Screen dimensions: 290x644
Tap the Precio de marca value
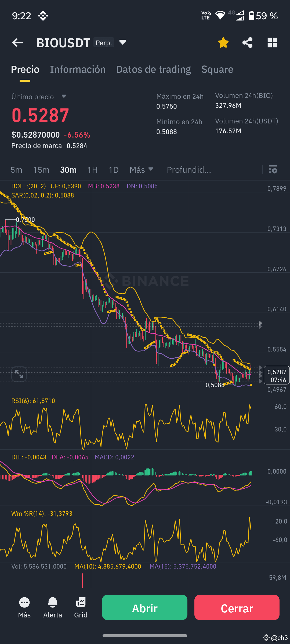pyautogui.click(x=77, y=146)
